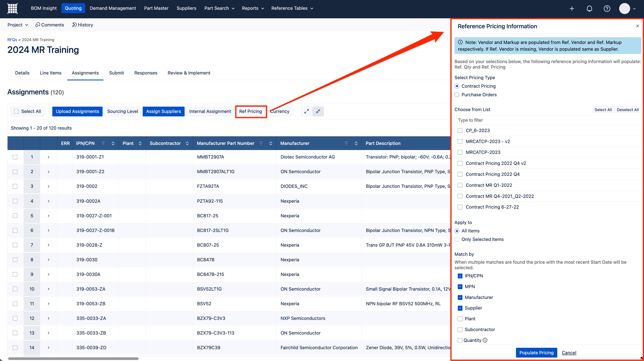
Task: Check Contract Pricing 2022 Q4 v2
Action: click(460, 163)
